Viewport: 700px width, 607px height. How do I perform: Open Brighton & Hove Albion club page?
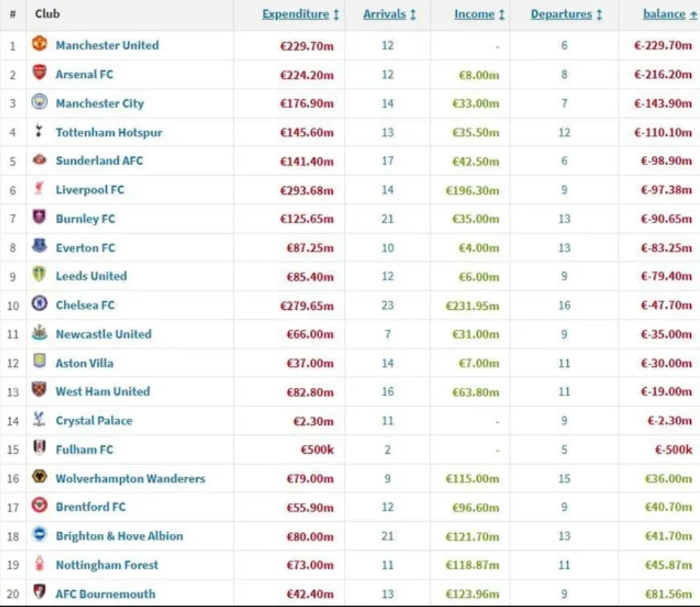[119, 536]
